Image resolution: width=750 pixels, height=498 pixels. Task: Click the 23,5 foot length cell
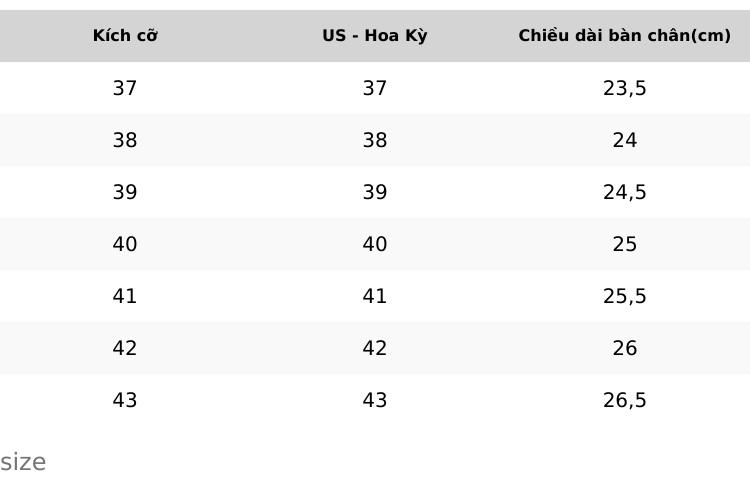[624, 88]
